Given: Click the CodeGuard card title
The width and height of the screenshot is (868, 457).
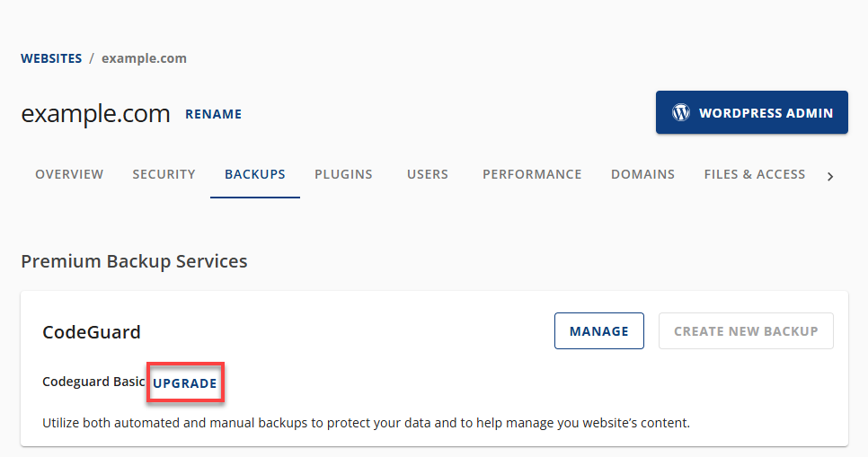Looking at the screenshot, I should [x=92, y=332].
